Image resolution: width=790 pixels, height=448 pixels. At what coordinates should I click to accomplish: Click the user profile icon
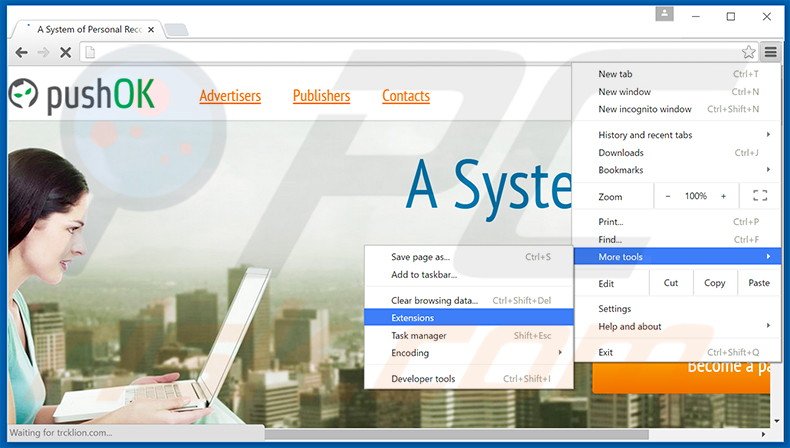click(665, 14)
